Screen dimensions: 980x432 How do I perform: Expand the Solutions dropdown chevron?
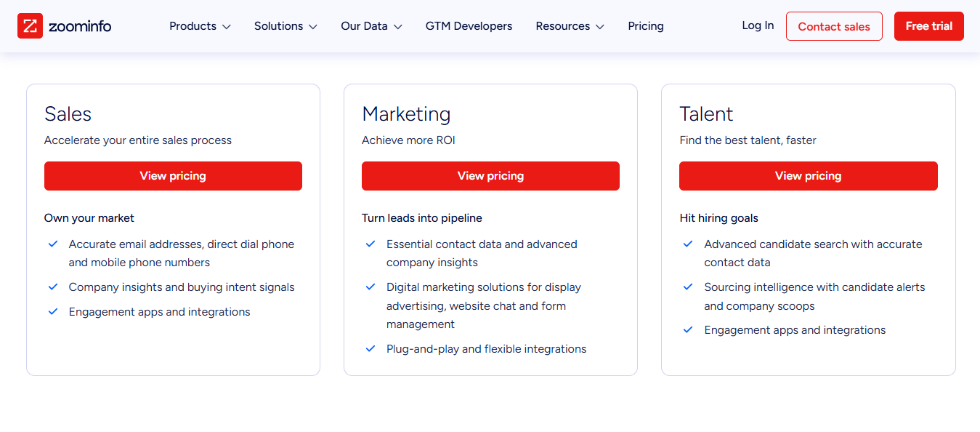(x=312, y=27)
